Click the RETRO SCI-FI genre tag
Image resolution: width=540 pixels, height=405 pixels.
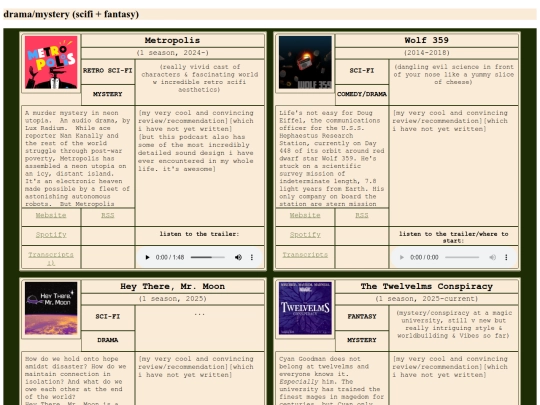pyautogui.click(x=108, y=71)
